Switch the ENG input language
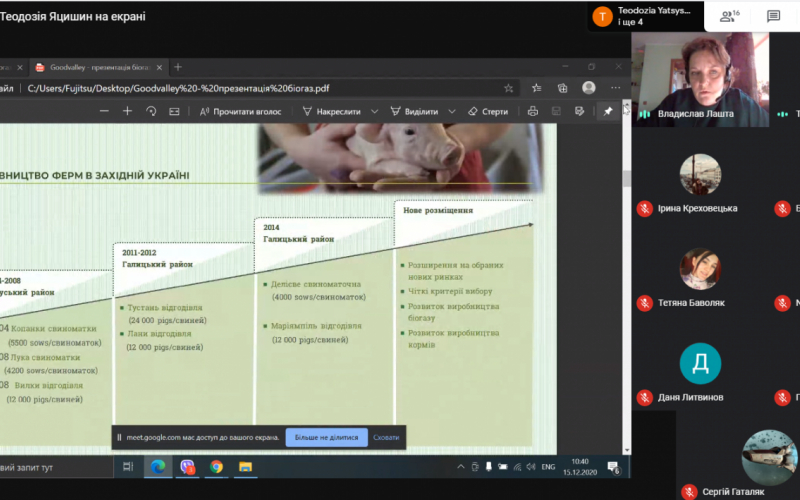Viewport: 800px width, 500px height. (x=548, y=466)
